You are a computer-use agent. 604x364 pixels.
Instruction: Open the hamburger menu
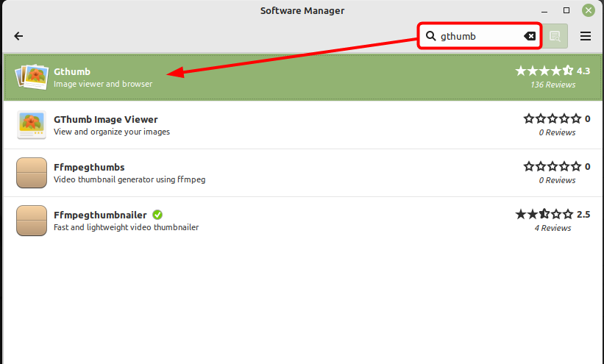pos(586,36)
